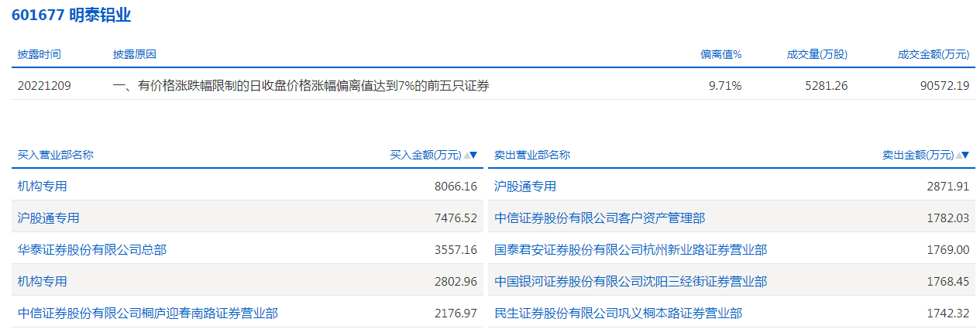This screenshot has width=980, height=329.
Task: Open 民生证券巩义桐本路证券营业部 link
Action: coord(618,313)
